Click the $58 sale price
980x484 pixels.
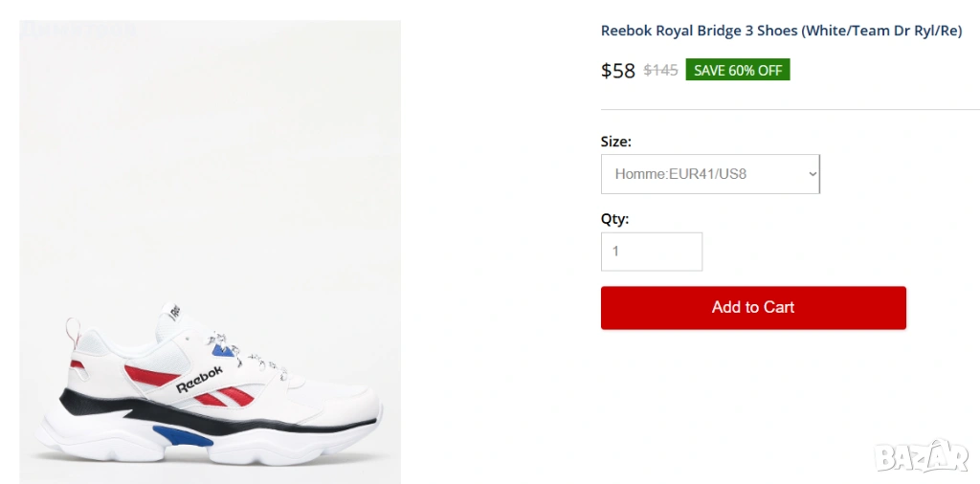coord(617,70)
